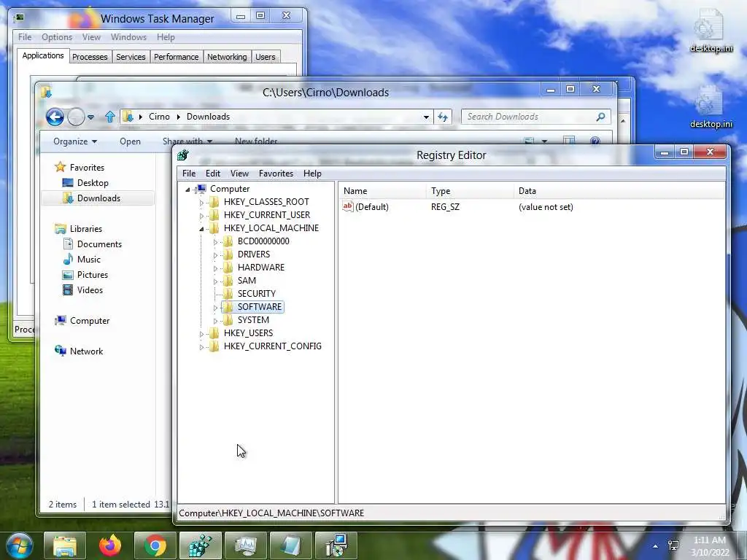Switch to Processes tab in Task Manager
Screen dimensions: 747x560
90,57
